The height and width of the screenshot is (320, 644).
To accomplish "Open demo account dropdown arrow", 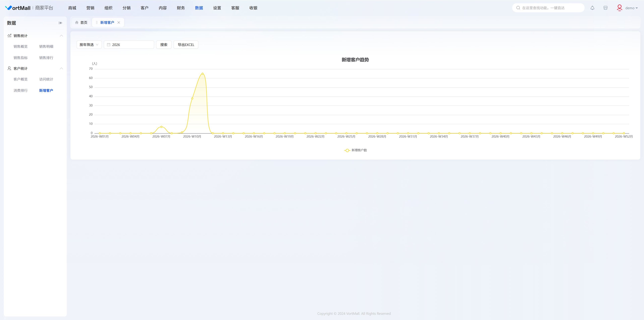I will (x=636, y=8).
